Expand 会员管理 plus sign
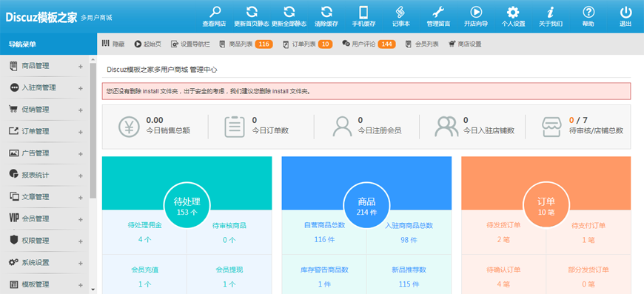This screenshot has height=294, width=644. pos(81,219)
